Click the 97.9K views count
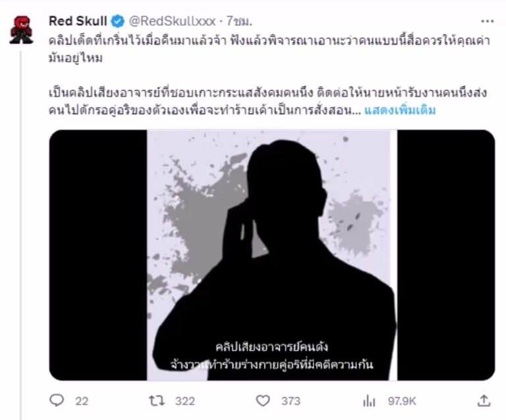The width and height of the screenshot is (506, 420). [x=402, y=401]
